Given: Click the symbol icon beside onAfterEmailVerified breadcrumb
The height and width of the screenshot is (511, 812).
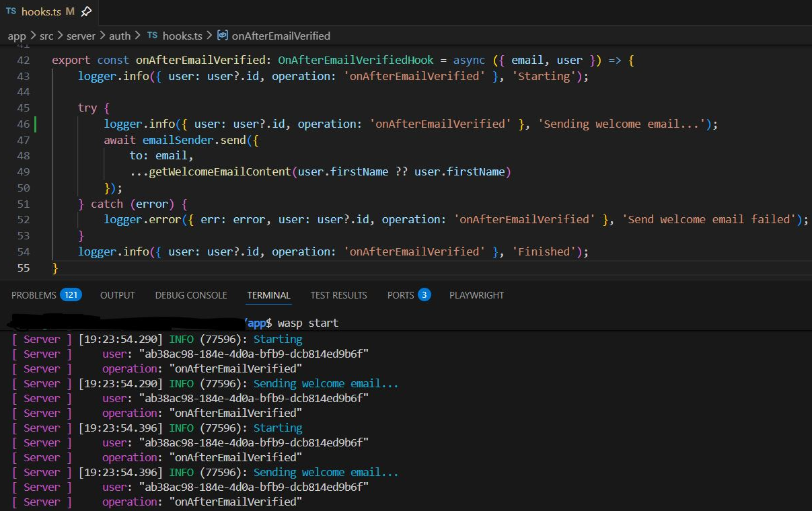Looking at the screenshot, I should (x=223, y=36).
